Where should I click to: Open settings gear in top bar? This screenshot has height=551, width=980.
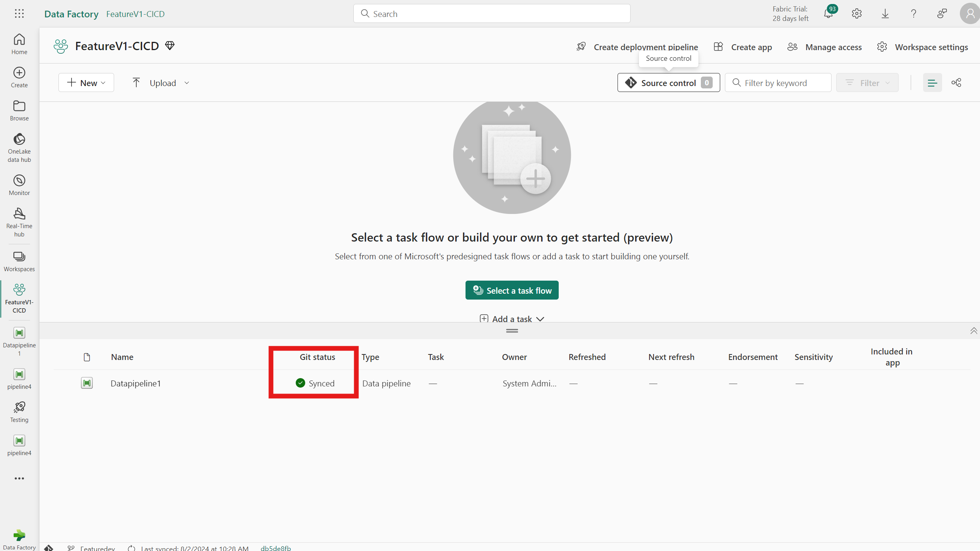[x=857, y=14]
